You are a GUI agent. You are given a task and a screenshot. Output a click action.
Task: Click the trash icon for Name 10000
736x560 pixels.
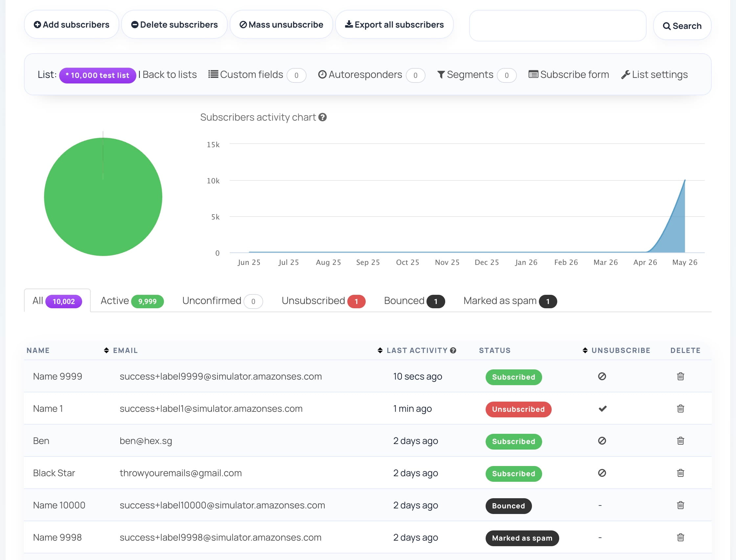coord(680,505)
